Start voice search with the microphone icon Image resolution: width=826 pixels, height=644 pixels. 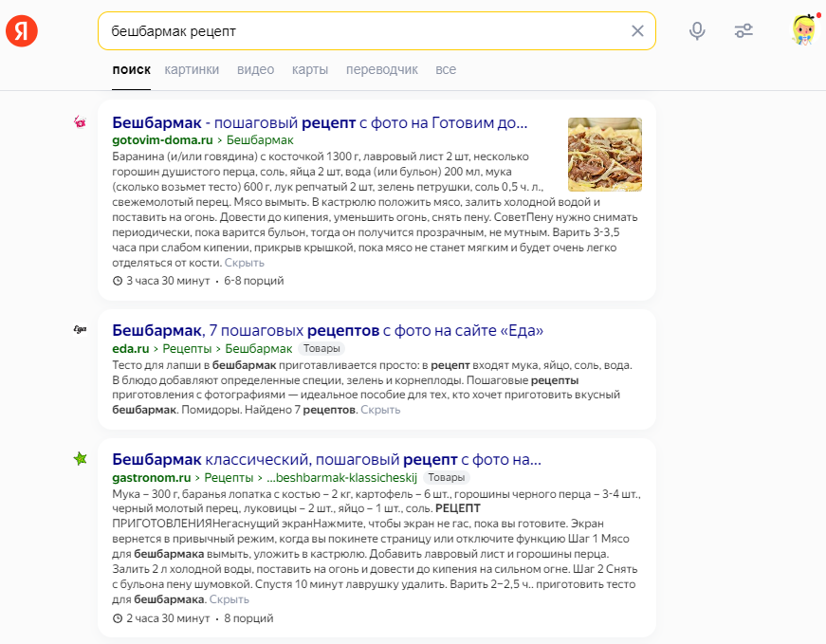(697, 31)
